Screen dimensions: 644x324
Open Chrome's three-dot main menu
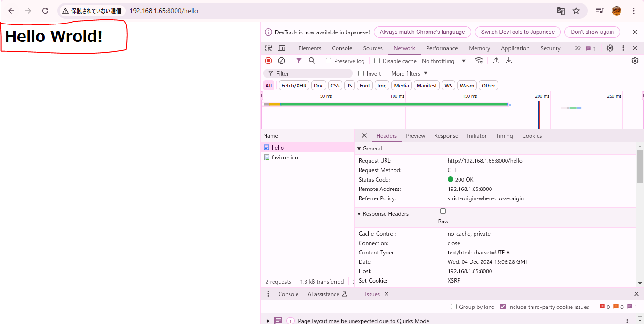point(633,11)
